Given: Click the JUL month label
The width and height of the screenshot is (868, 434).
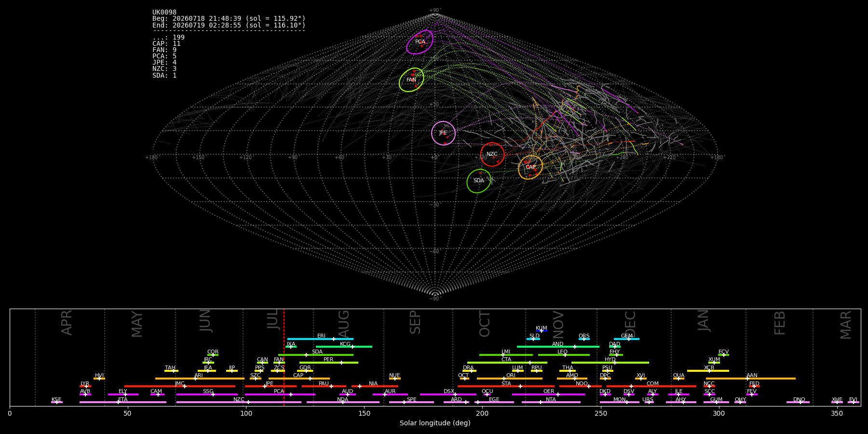Looking at the screenshot, I should click(272, 319).
